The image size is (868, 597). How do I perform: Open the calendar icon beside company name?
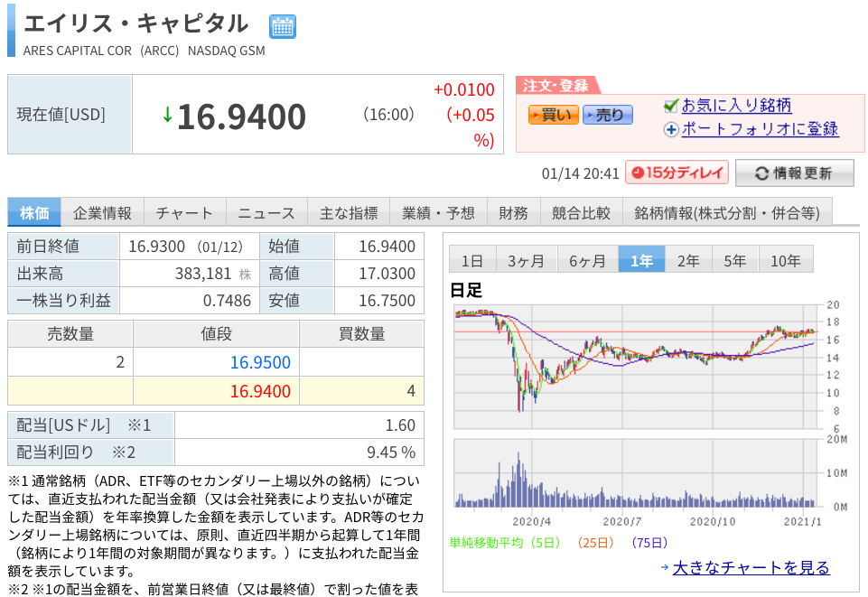(x=283, y=26)
